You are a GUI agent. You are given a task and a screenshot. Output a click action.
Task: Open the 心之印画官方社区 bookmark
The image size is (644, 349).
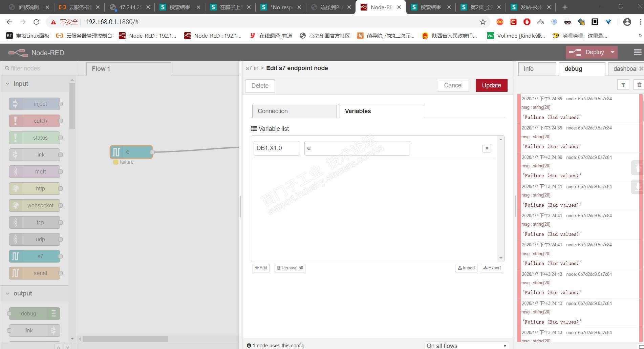click(325, 36)
